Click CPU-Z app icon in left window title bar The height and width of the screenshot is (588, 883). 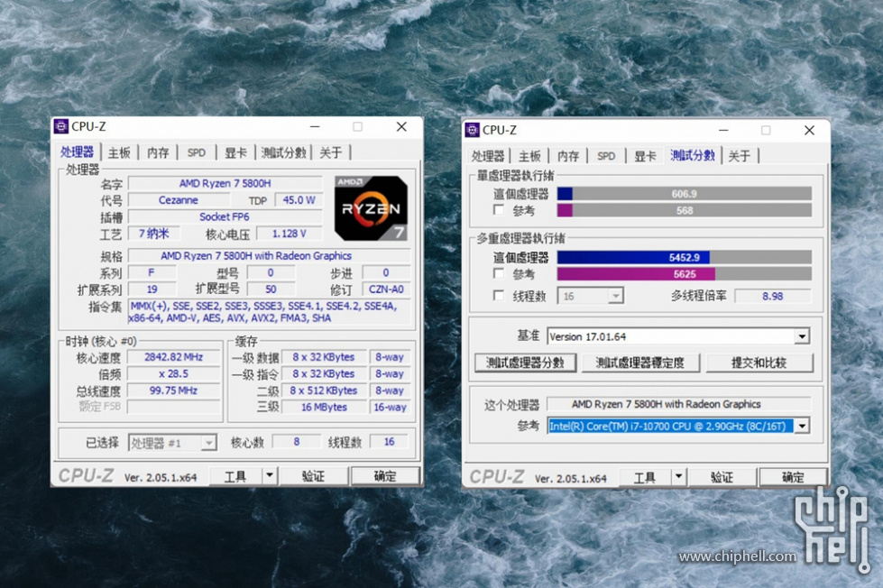(61, 126)
